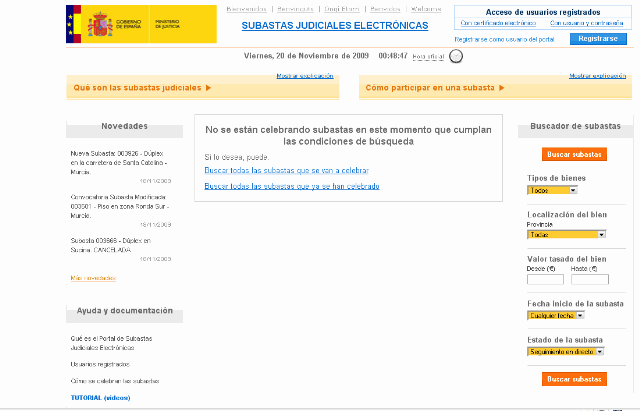
Task: Open news item 'Convocatoria Subasta Modificada 003901'
Action: click(x=120, y=206)
